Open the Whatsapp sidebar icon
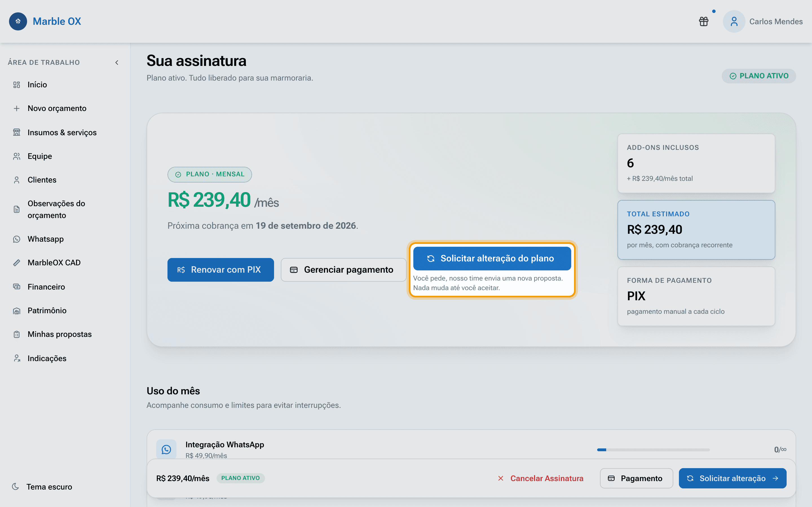 pos(16,239)
